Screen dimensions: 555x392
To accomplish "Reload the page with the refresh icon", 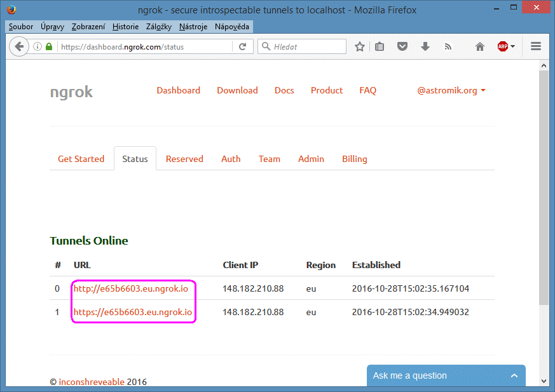I will pyautogui.click(x=242, y=47).
